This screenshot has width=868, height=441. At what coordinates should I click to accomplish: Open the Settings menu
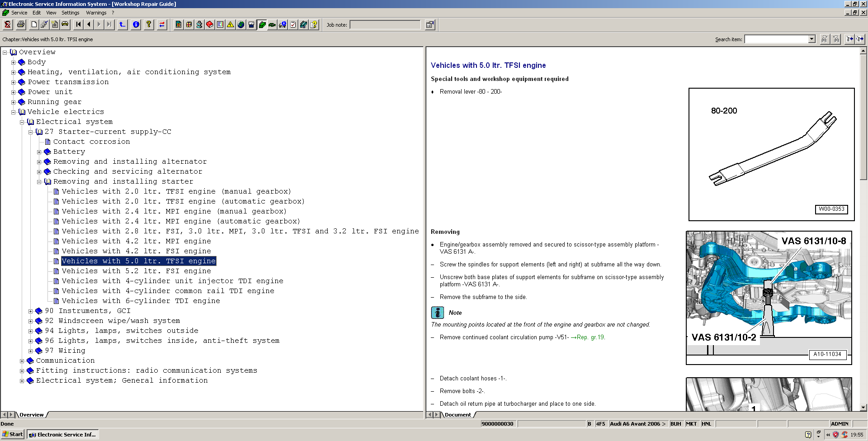pos(70,13)
